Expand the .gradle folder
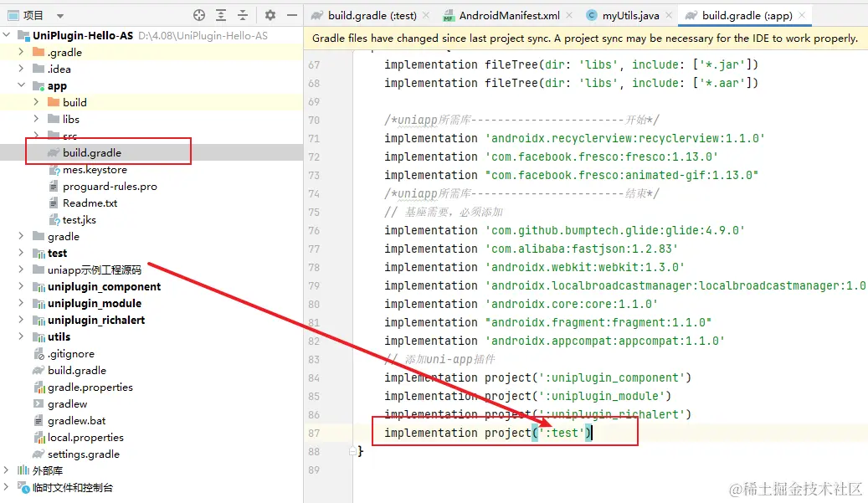The image size is (868, 503). pyautogui.click(x=21, y=52)
